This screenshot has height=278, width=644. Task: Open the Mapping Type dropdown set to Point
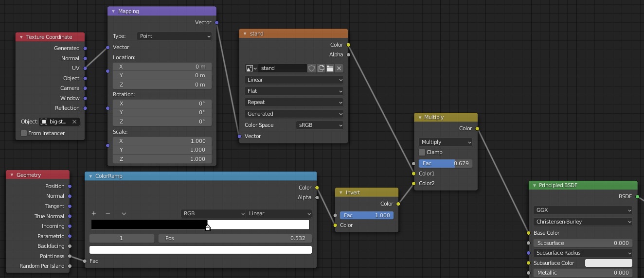pos(175,36)
